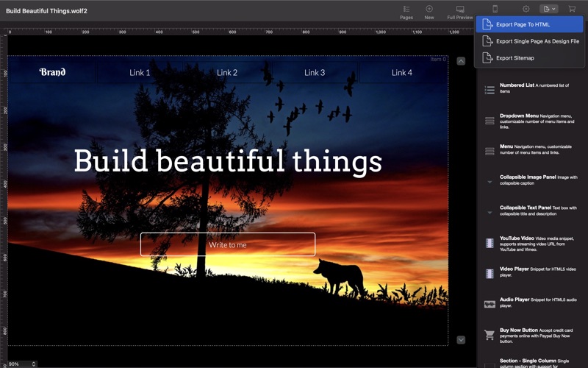The image size is (588, 368).
Task: Switch to mobile phone preview
Action: pyautogui.click(x=495, y=9)
